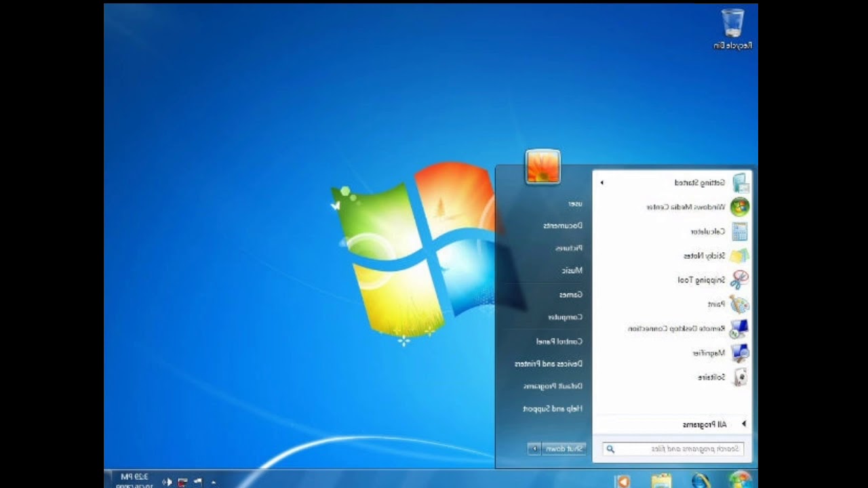Image resolution: width=868 pixels, height=488 pixels.
Task: Click the Search programs and files field
Action: [673, 449]
